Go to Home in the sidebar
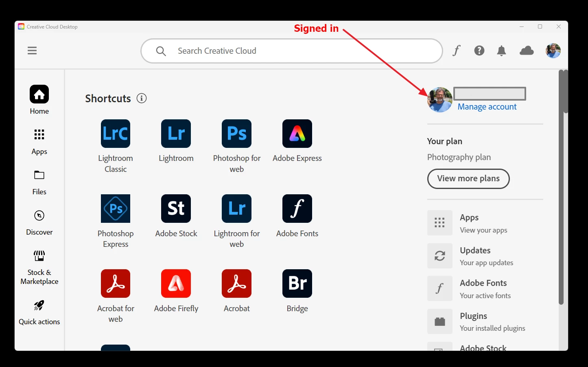The width and height of the screenshot is (588, 367). tap(39, 100)
